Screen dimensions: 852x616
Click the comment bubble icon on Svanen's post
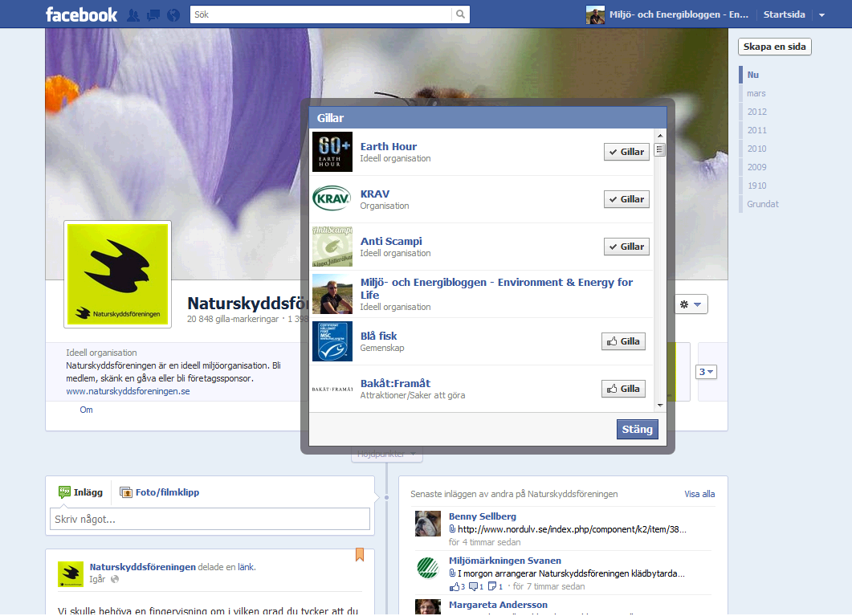(473, 586)
